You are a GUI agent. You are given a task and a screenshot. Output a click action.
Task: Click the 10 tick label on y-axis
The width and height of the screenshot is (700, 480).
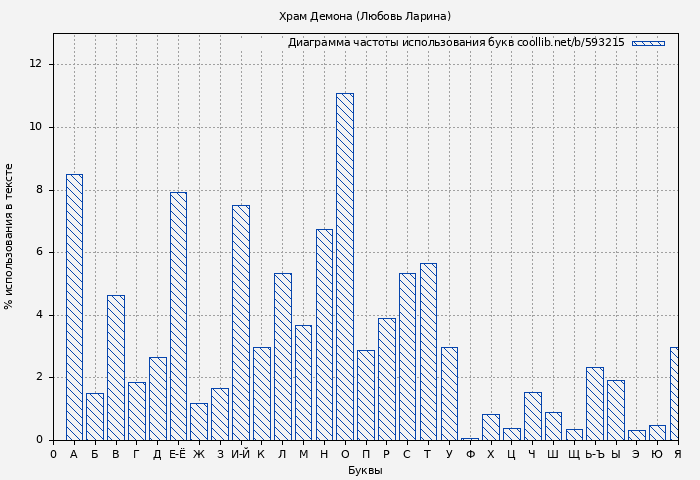point(36,127)
